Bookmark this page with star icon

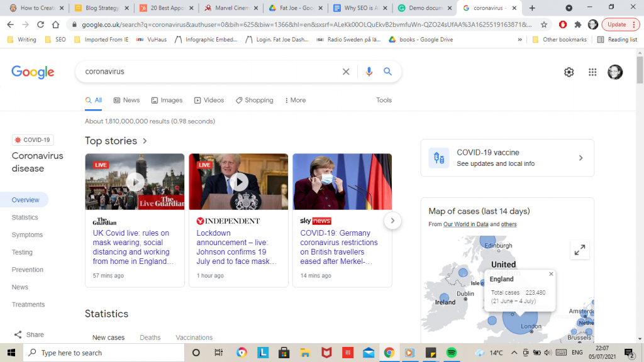coord(544,25)
